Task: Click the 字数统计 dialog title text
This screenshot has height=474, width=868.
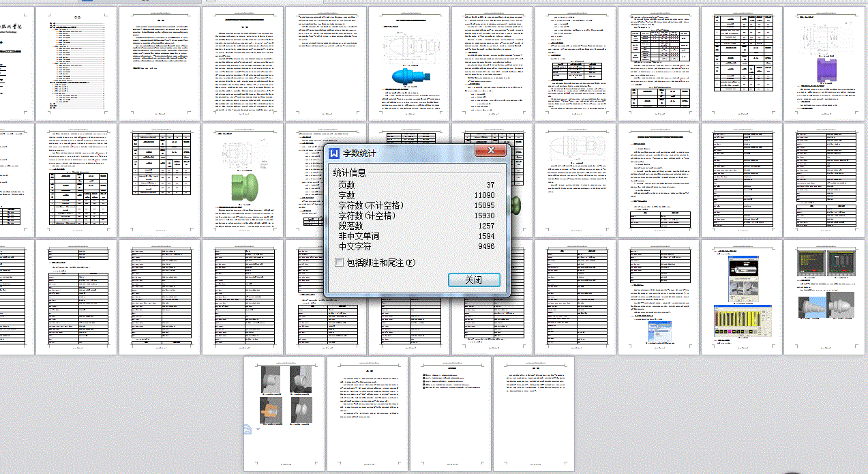Action: click(359, 153)
